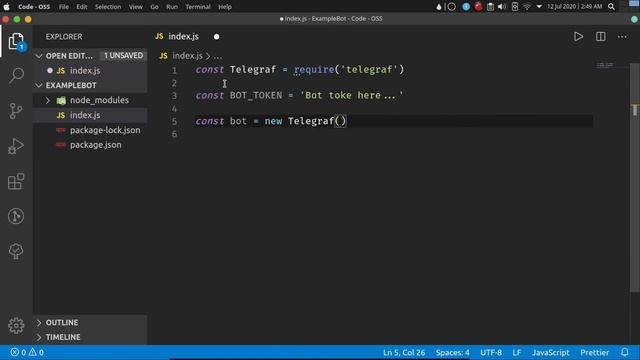Image resolution: width=640 pixels, height=360 pixels.
Task: Open the Source Control view icon
Action: click(16, 111)
